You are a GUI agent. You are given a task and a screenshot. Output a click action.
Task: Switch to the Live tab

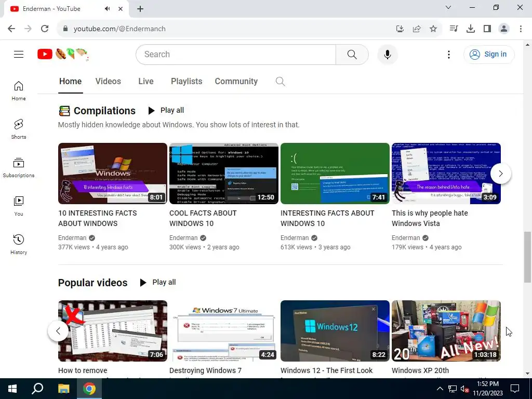click(x=146, y=82)
